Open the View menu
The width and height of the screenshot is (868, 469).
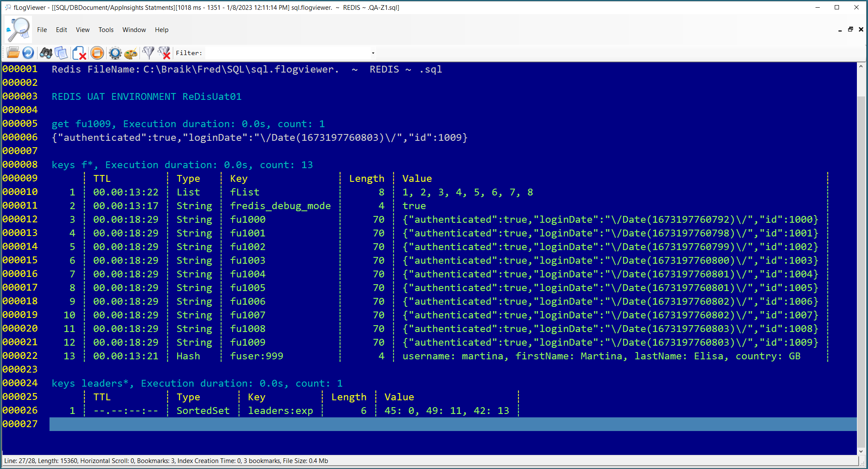tap(83, 30)
